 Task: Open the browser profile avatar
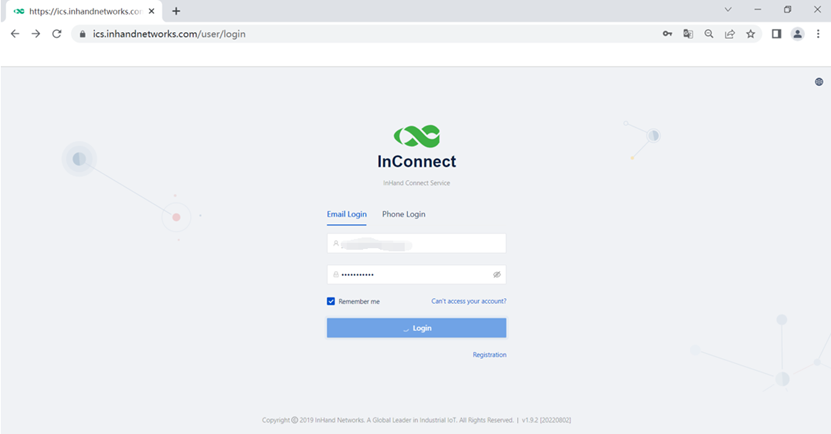[797, 34]
